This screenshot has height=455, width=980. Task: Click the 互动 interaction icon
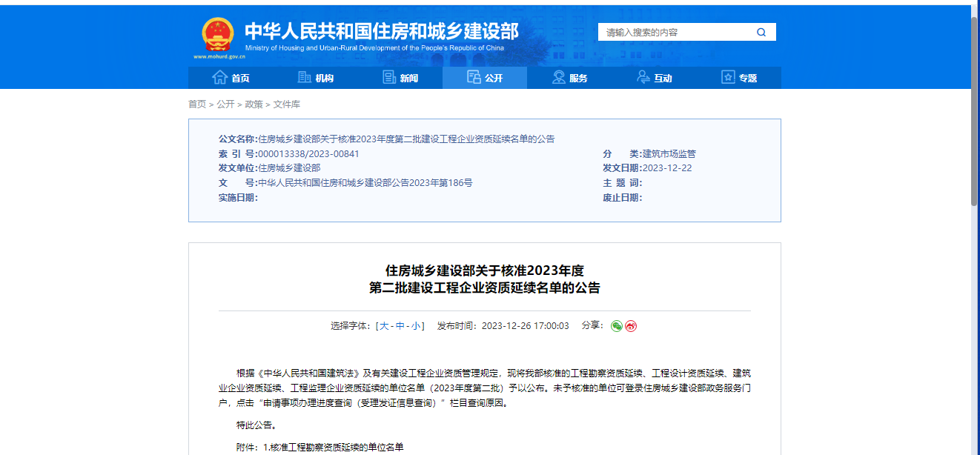click(643, 76)
